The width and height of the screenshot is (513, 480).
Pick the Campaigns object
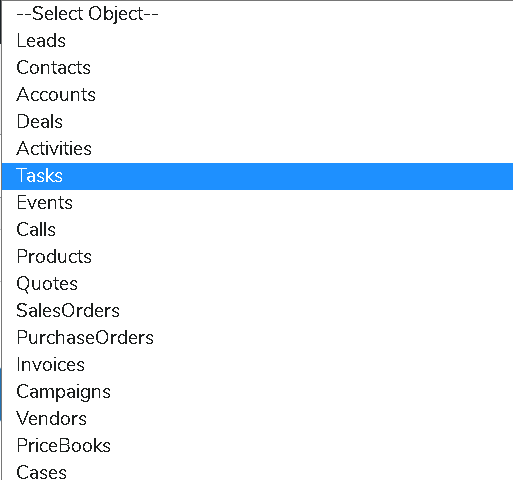(257, 392)
